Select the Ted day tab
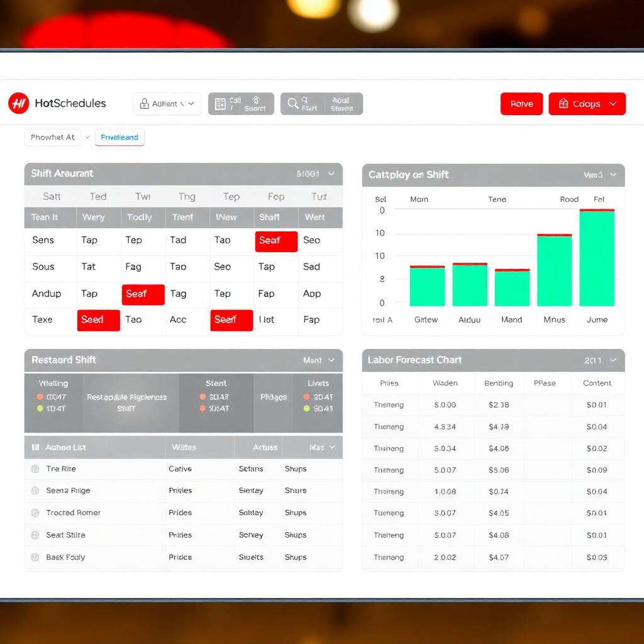 click(x=98, y=196)
